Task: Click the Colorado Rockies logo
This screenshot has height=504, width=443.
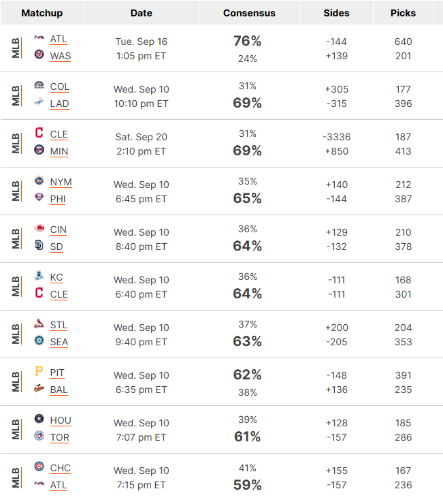Action: (x=39, y=85)
